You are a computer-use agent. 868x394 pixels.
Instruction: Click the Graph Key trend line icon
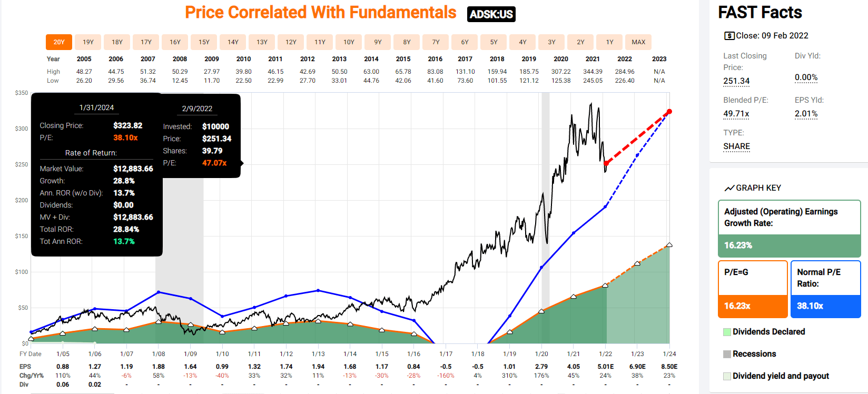click(729, 188)
